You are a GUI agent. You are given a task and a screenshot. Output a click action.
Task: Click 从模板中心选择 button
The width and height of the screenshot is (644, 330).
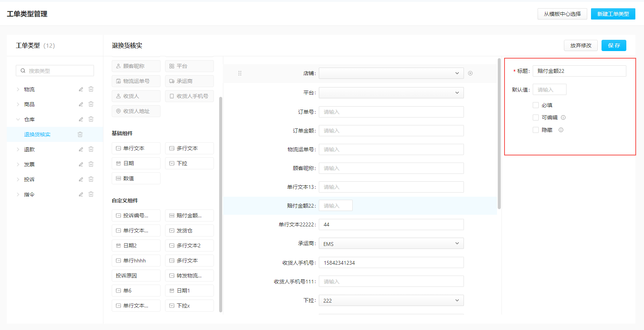coord(562,14)
